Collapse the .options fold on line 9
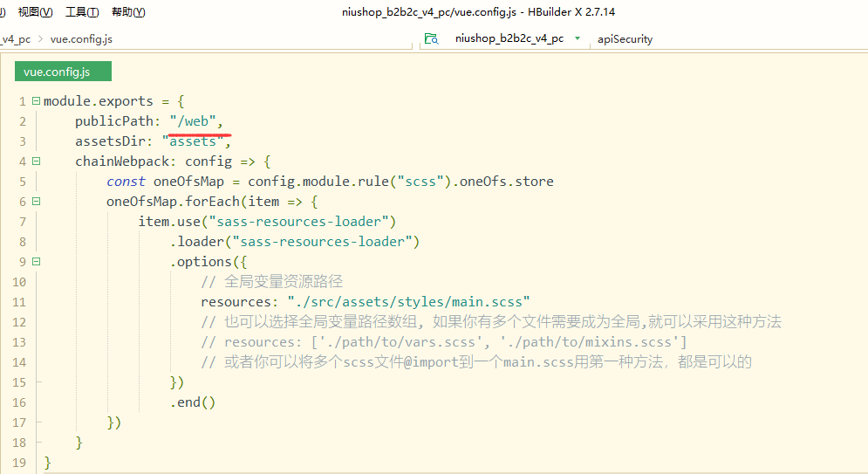The width and height of the screenshot is (868, 474). tap(36, 262)
